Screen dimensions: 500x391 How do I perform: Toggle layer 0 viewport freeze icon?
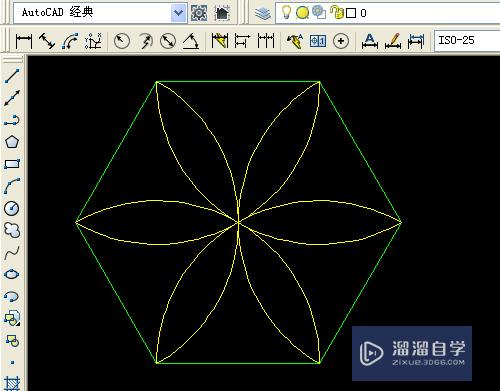coord(319,12)
